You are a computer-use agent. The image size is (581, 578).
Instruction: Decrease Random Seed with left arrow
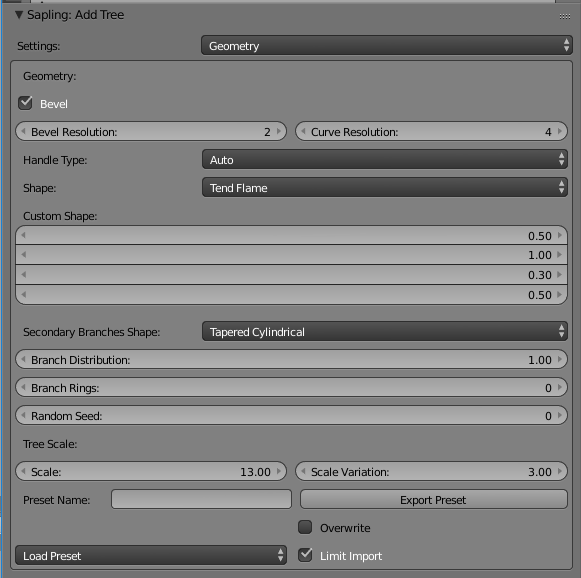[x=23, y=415]
